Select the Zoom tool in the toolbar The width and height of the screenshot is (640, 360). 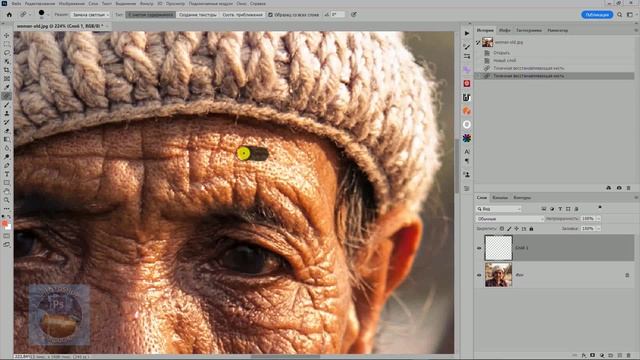[7, 200]
